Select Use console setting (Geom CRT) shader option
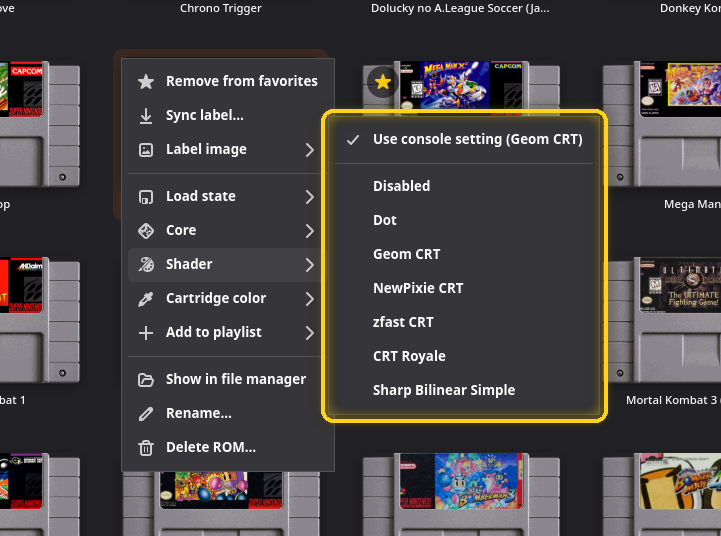The image size is (721, 536). point(464,139)
